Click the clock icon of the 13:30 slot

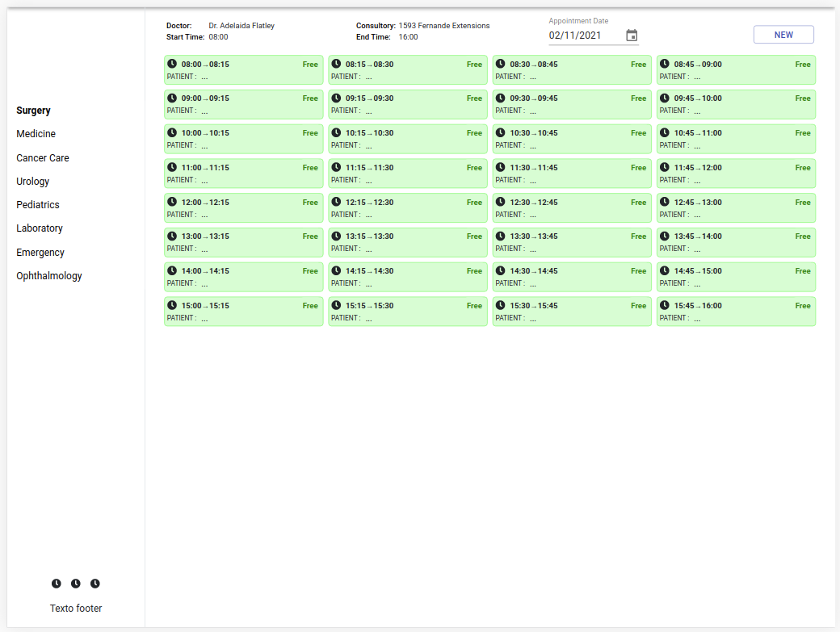click(500, 236)
